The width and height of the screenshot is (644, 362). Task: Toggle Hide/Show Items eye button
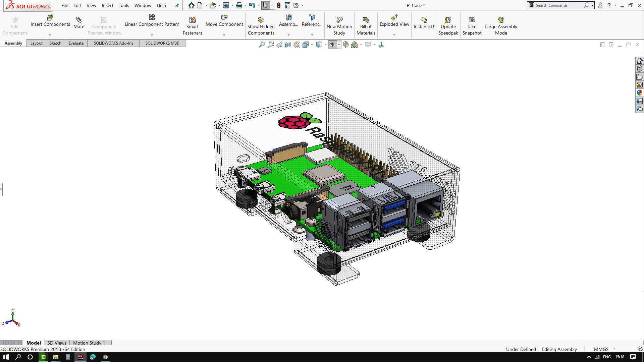click(x=332, y=45)
